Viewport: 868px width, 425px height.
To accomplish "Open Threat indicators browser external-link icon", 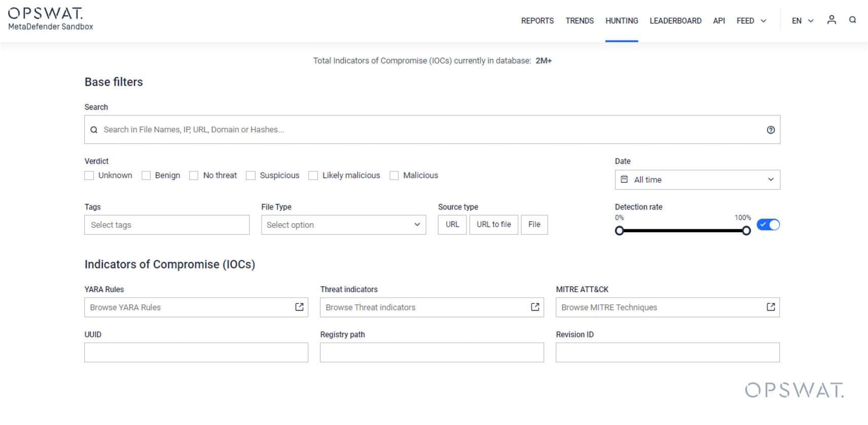I will click(535, 307).
